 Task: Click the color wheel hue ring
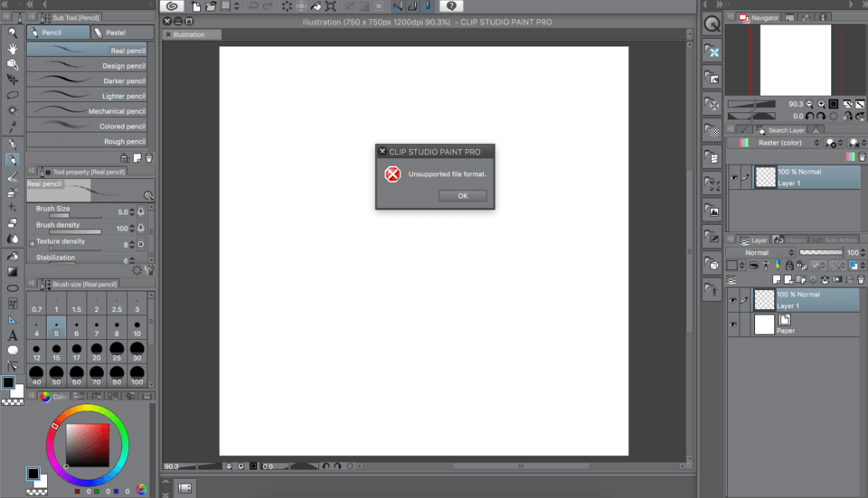pos(88,410)
